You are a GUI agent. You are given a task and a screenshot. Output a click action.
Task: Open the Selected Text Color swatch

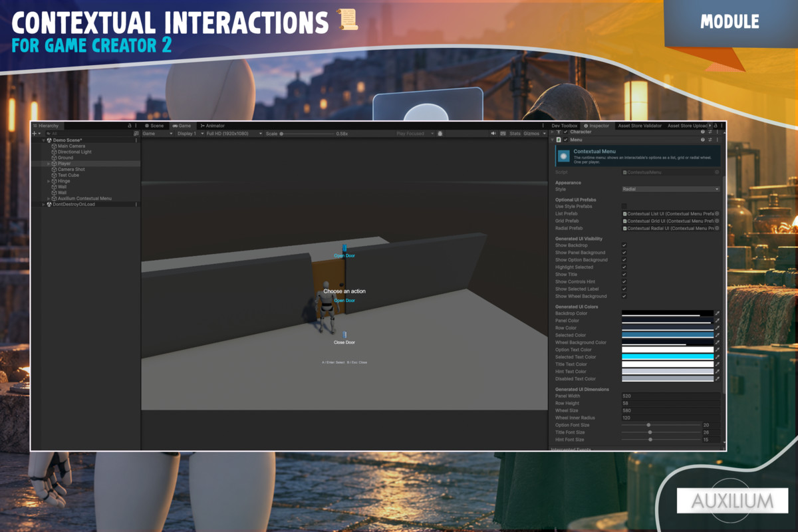(668, 357)
